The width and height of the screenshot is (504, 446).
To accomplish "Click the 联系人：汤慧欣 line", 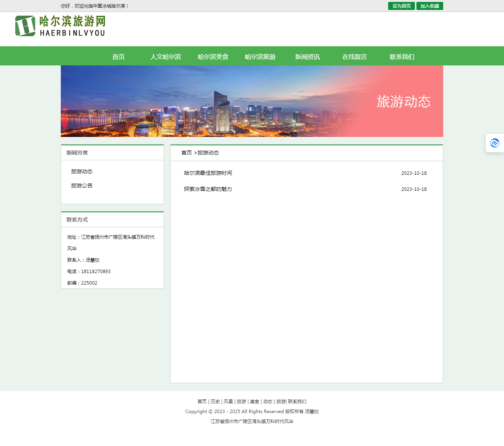I will pyautogui.click(x=83, y=260).
